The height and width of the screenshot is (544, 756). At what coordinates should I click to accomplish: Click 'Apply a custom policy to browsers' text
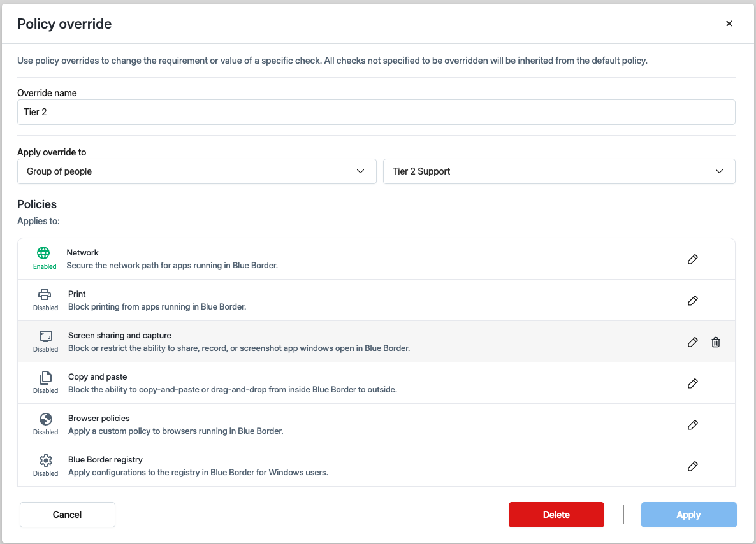tap(175, 431)
